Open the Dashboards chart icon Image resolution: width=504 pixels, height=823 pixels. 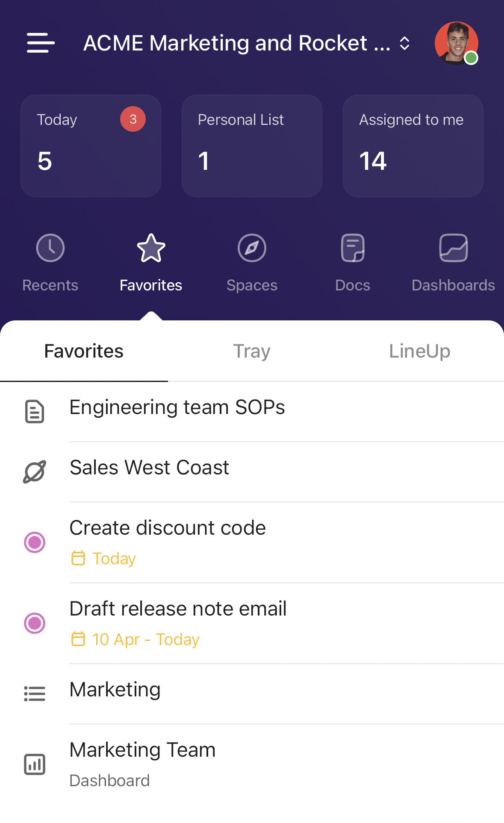tap(453, 248)
